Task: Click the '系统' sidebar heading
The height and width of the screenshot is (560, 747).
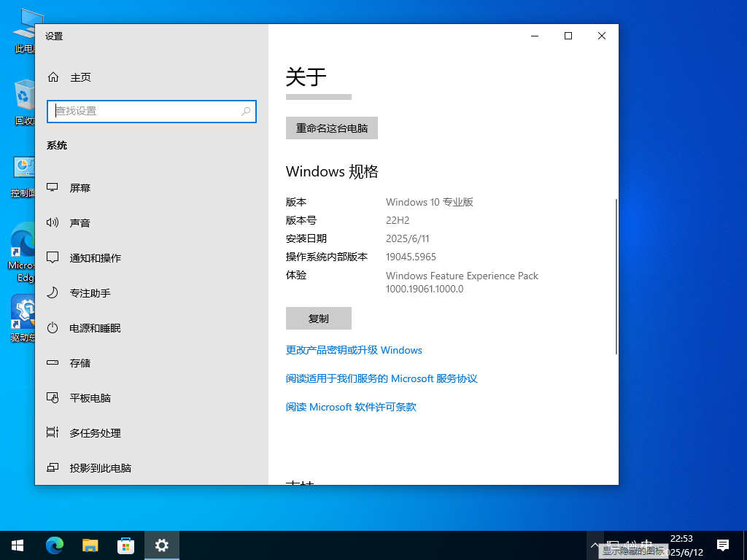Action: click(57, 145)
